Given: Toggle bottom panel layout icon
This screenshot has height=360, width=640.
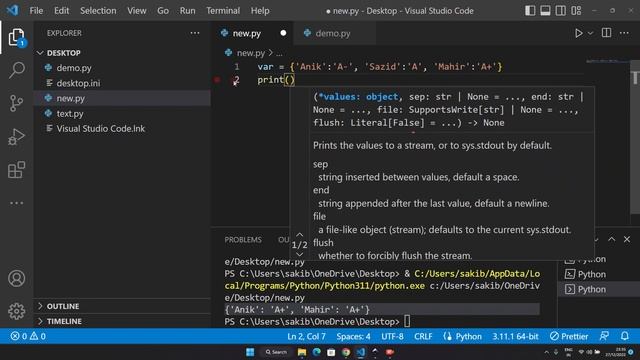Looking at the screenshot, I should [x=545, y=11].
